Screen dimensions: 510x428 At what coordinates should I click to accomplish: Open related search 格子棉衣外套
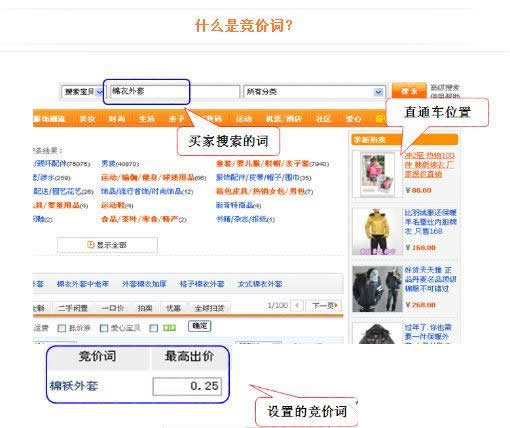click(x=202, y=284)
